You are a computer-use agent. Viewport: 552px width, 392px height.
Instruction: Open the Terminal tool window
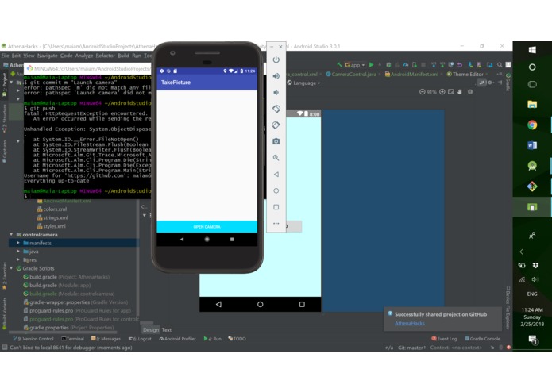pos(72,339)
